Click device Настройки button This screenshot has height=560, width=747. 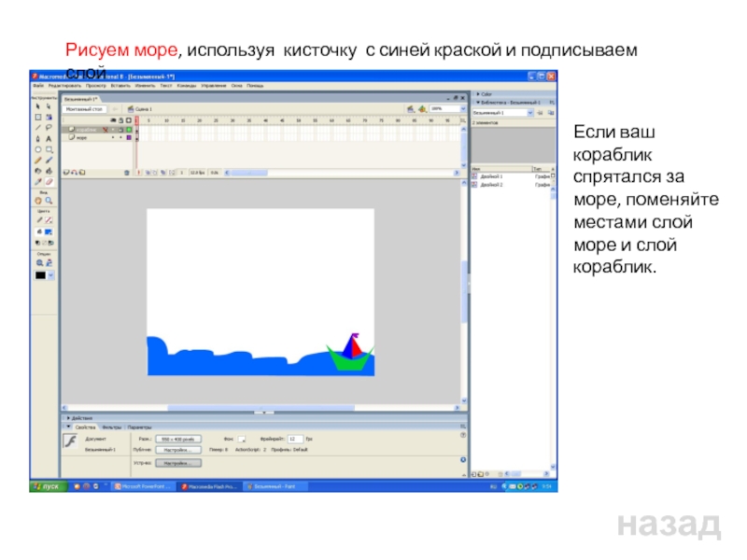pyautogui.click(x=178, y=463)
